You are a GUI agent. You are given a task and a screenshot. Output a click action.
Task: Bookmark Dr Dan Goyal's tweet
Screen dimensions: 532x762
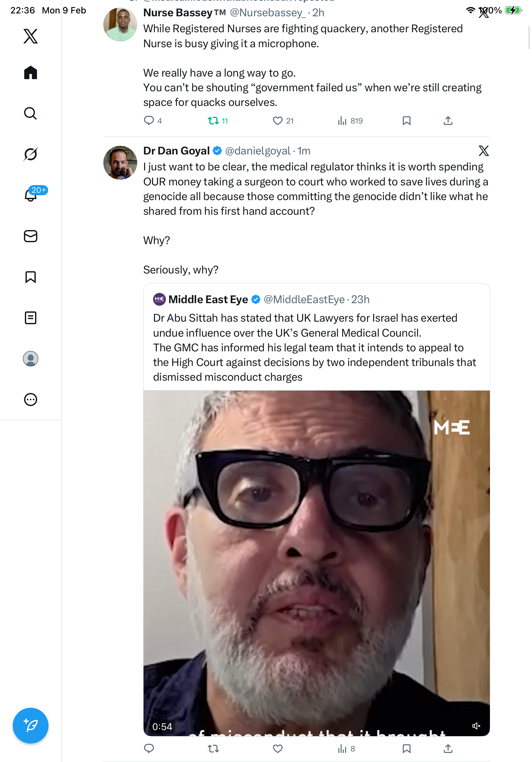(x=406, y=748)
